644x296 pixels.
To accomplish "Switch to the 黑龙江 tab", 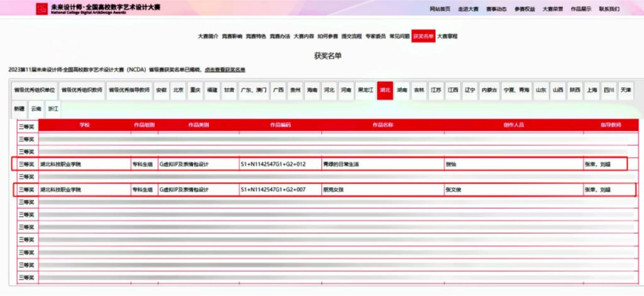I will 365,90.
